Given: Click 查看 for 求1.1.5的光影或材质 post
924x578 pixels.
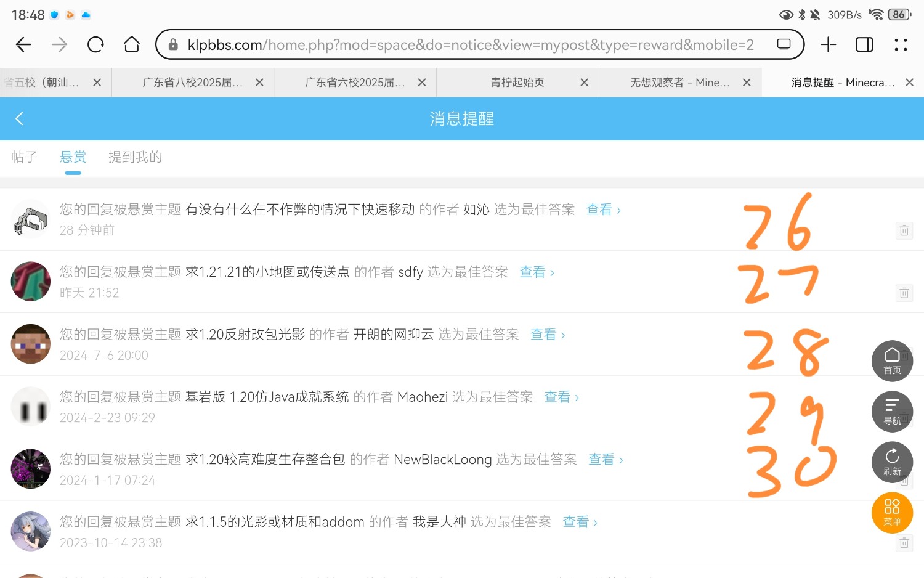Looking at the screenshot, I should point(580,522).
